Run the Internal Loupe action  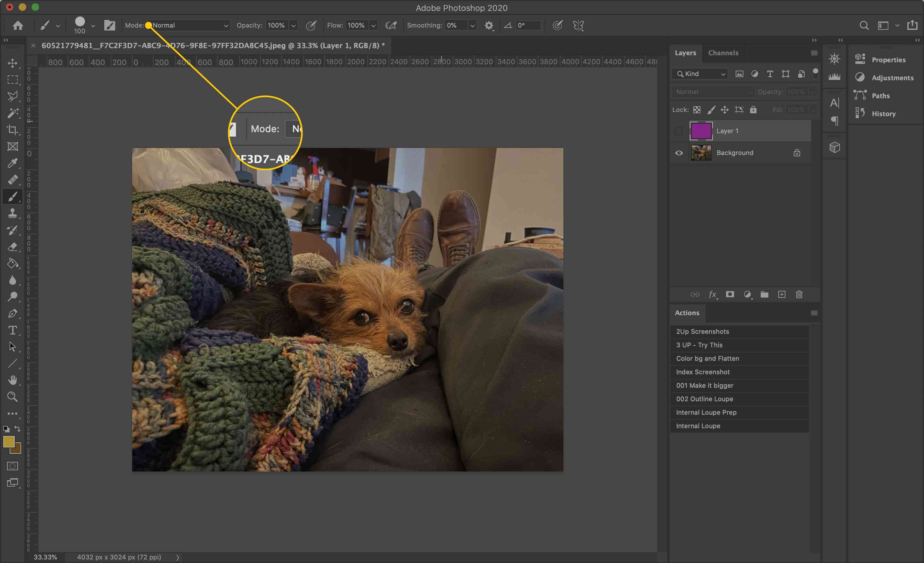(x=698, y=426)
